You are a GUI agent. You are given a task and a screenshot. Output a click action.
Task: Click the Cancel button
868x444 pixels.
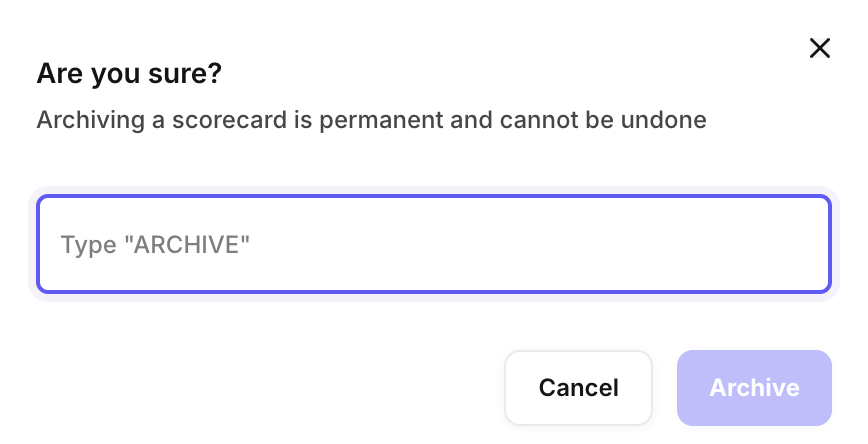click(578, 388)
